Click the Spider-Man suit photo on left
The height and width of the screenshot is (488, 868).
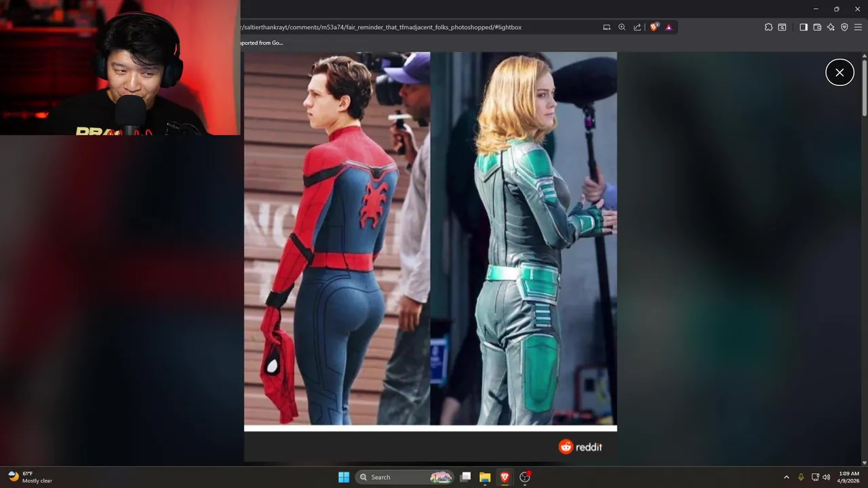pyautogui.click(x=337, y=239)
